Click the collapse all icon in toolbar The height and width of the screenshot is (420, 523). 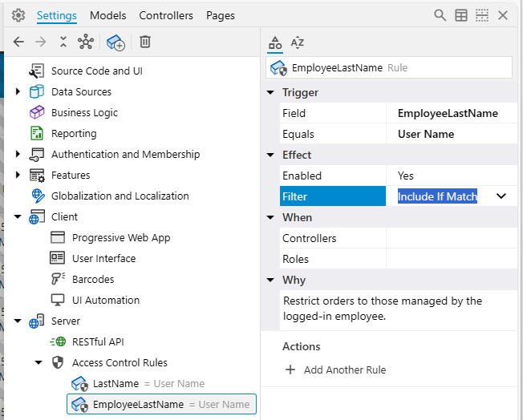click(x=63, y=42)
